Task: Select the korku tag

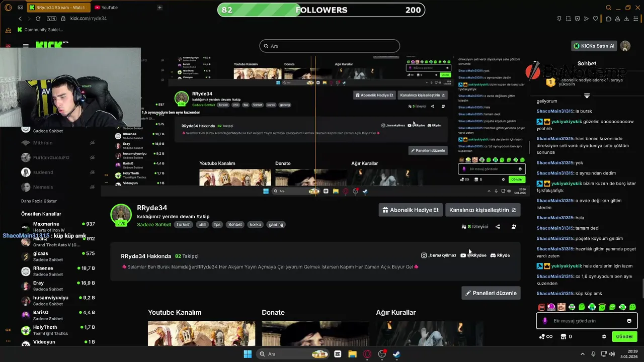Action: (256, 225)
